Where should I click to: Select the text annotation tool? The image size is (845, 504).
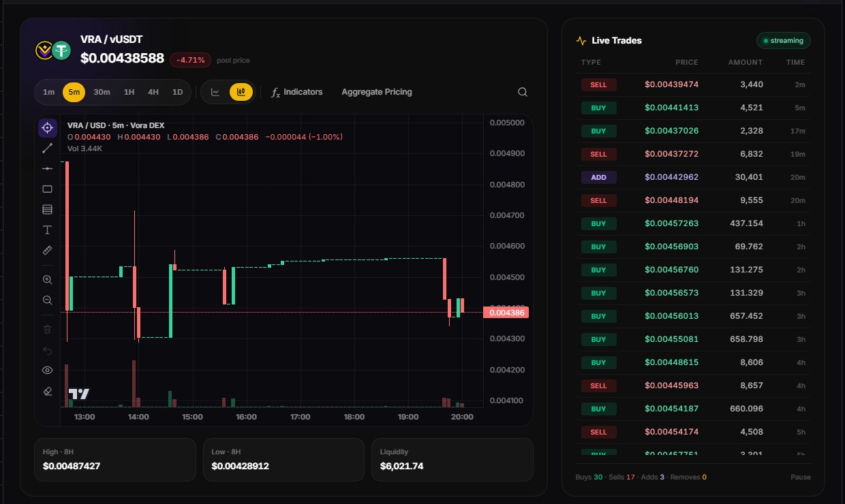click(x=48, y=230)
